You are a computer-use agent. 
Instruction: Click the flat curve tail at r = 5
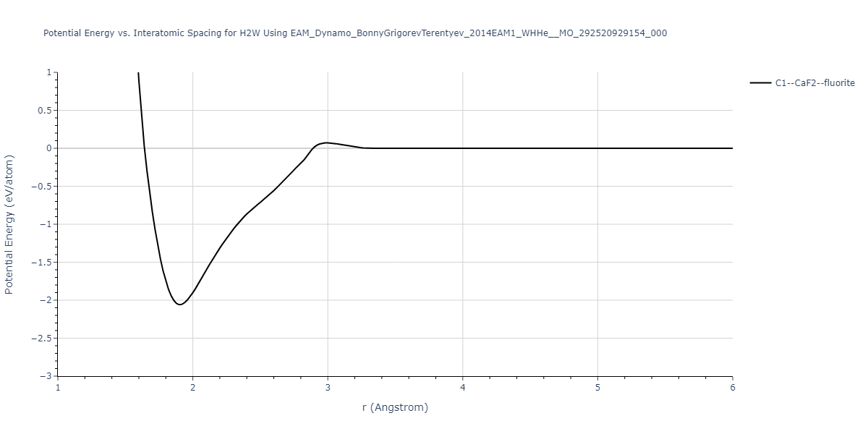pyautogui.click(x=597, y=148)
